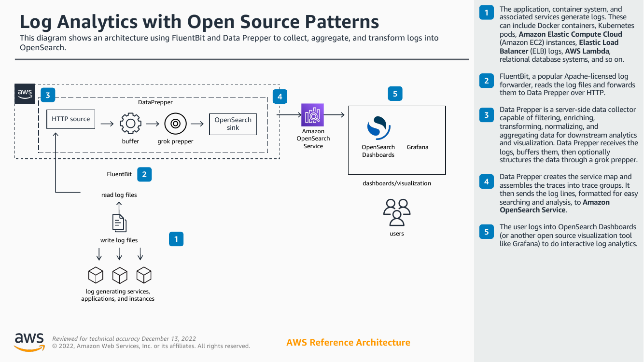This screenshot has width=644, height=362.
Task: Click 'Reviewed for technical accuracy December 13, 2022'
Action: 124,339
